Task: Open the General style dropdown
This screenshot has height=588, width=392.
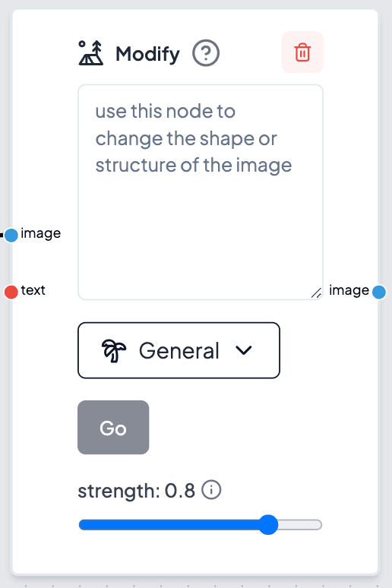Action: tap(179, 350)
